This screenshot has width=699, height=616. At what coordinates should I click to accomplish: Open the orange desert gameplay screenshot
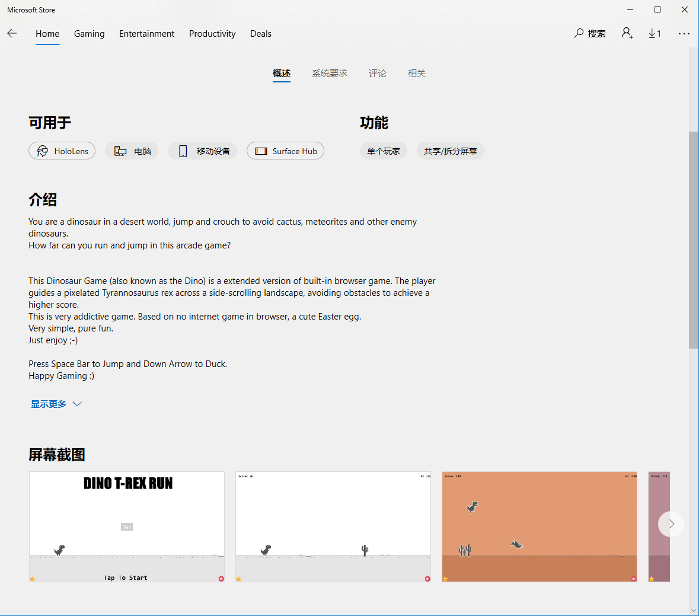[x=540, y=526]
